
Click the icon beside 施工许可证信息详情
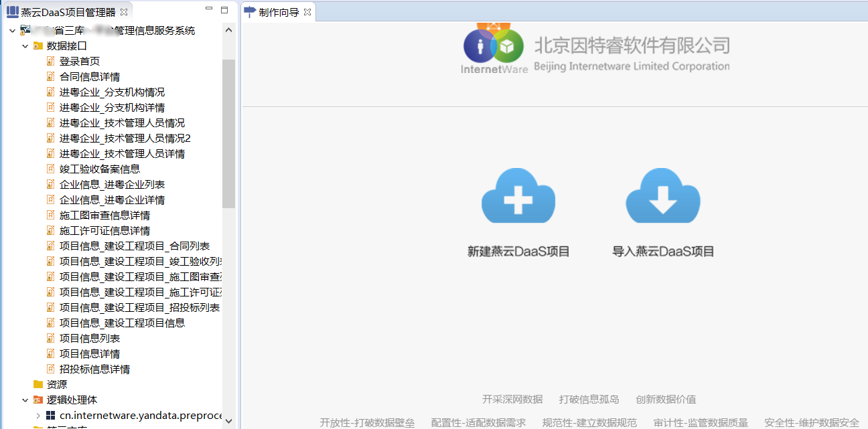pyautogui.click(x=50, y=230)
